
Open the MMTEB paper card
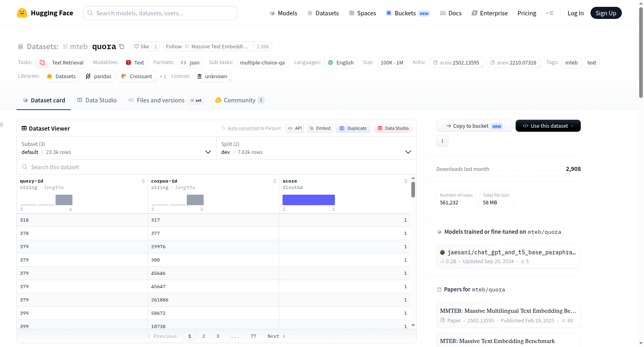tap(508, 315)
